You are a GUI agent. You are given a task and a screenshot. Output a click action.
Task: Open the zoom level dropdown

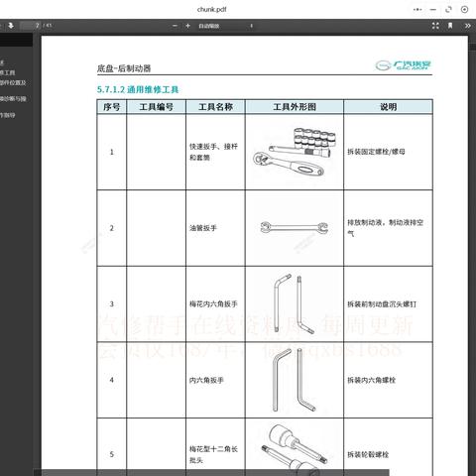(x=226, y=26)
